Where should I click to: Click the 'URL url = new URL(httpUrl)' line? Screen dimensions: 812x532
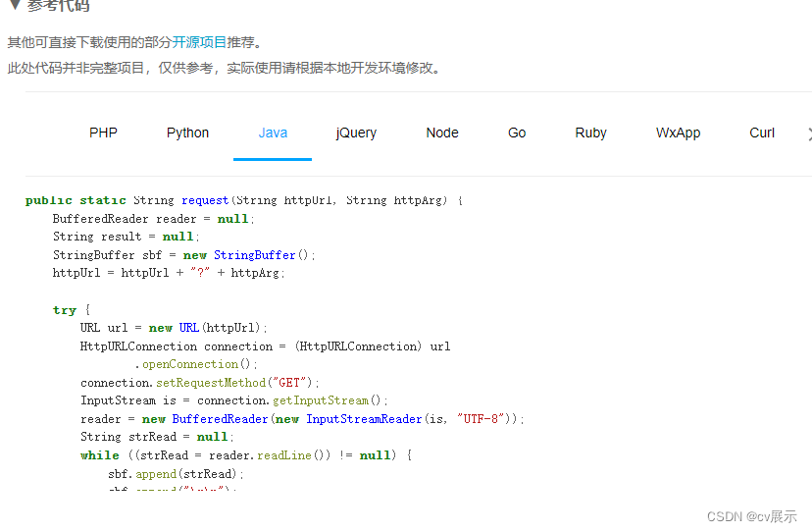(174, 328)
